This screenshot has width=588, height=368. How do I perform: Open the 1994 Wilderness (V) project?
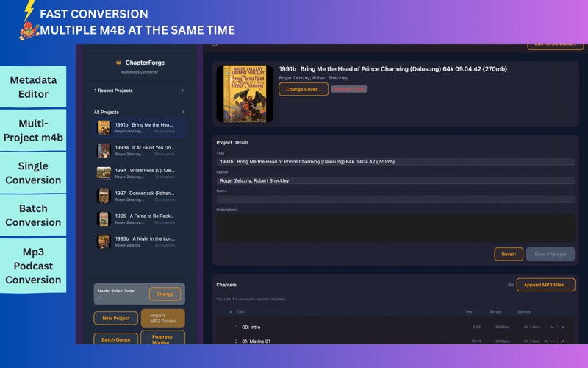tap(139, 173)
